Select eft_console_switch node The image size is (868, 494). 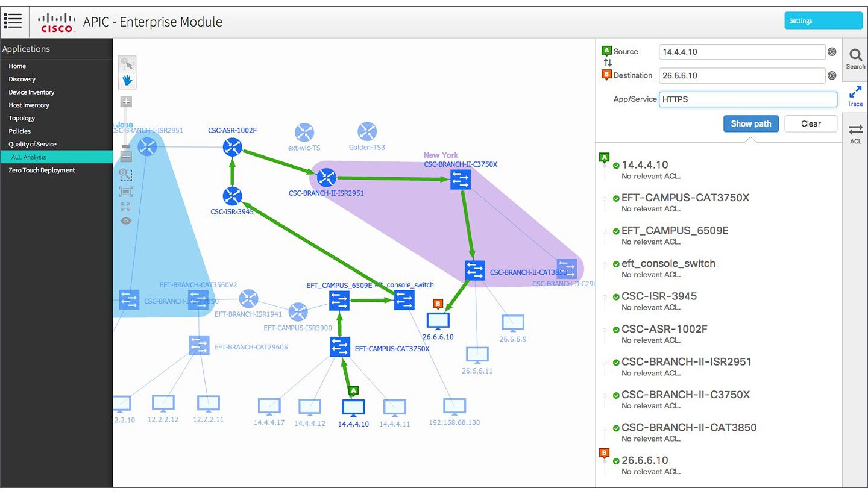[404, 300]
